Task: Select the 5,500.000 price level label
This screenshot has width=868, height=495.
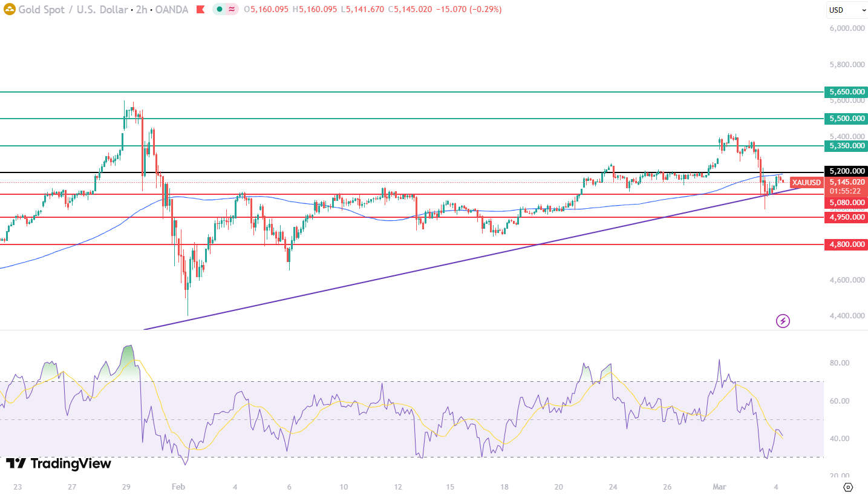Action: pyautogui.click(x=846, y=119)
